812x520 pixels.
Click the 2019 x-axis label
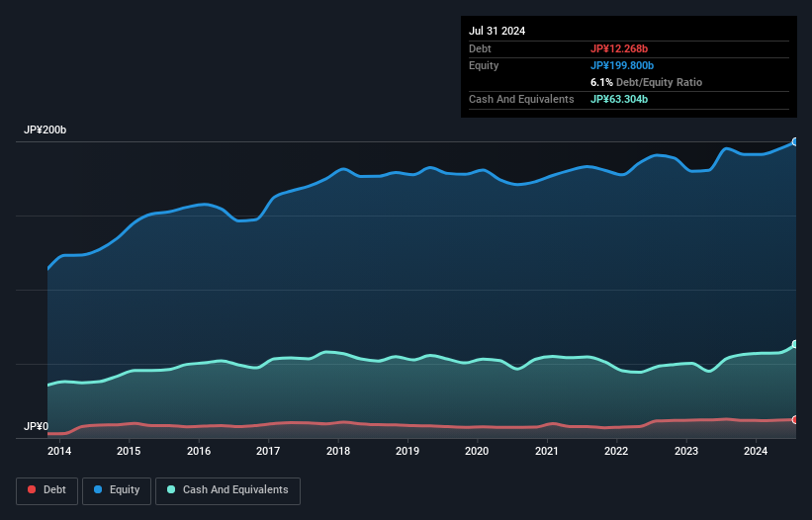point(407,451)
